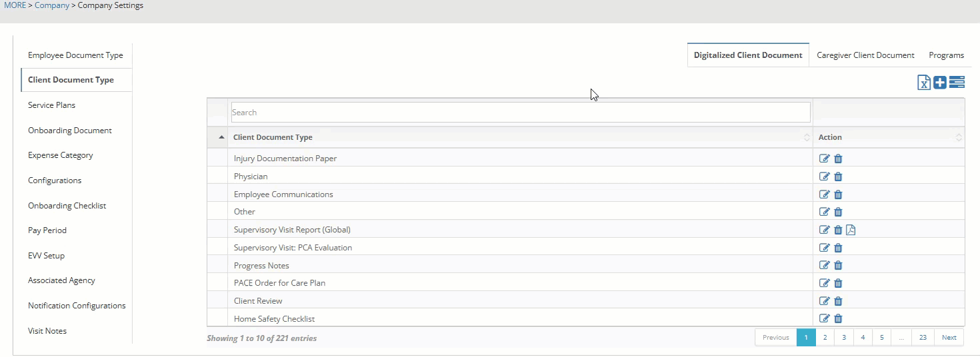Delete the Home Safety Checklist entry
This screenshot has height=357, width=980.
[x=838, y=318]
